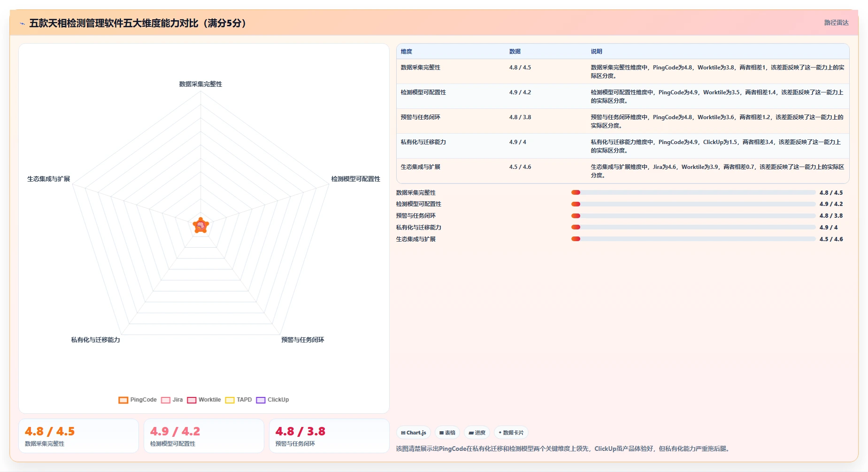Click table cell 生态集成与扩展 in 维度 column
Screen dimensions: 868x472
point(420,167)
